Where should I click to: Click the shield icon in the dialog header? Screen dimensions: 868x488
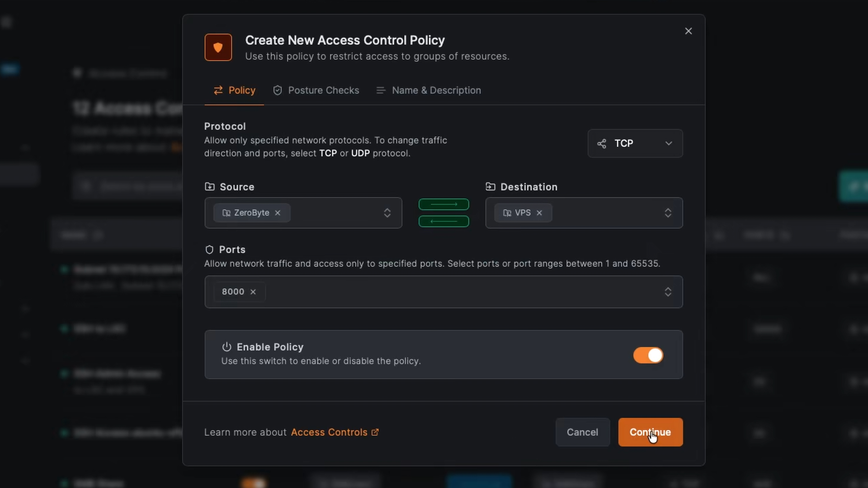pyautogui.click(x=218, y=47)
